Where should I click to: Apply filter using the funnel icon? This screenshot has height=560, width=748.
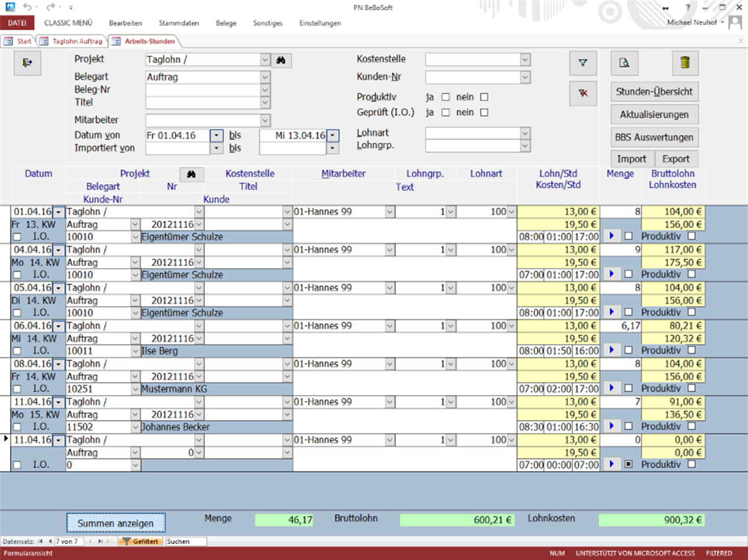pos(582,63)
